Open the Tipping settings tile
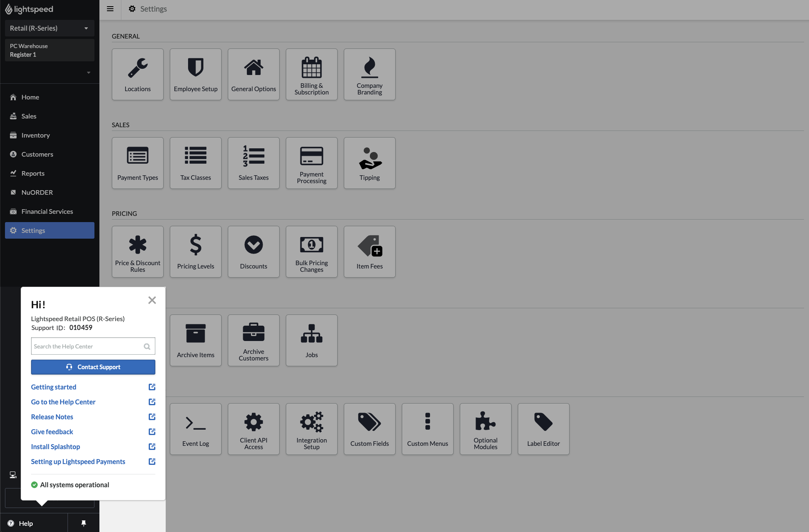This screenshot has height=532, width=809. 369,163
